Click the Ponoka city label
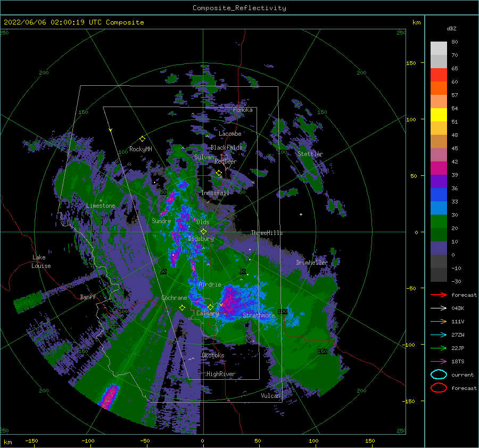 pos(243,110)
